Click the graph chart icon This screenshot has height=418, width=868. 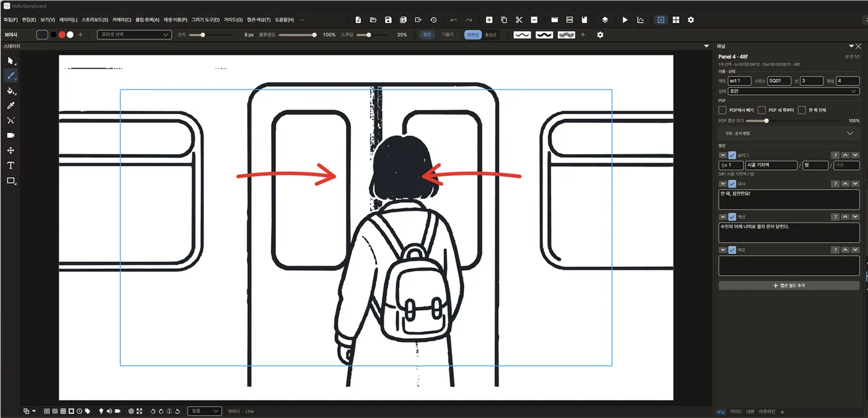pyautogui.click(x=640, y=20)
